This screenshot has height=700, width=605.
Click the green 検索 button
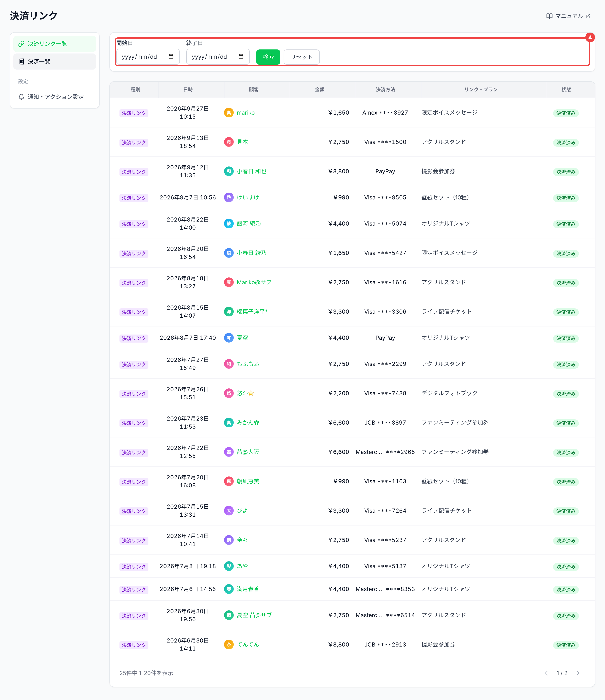pyautogui.click(x=268, y=57)
